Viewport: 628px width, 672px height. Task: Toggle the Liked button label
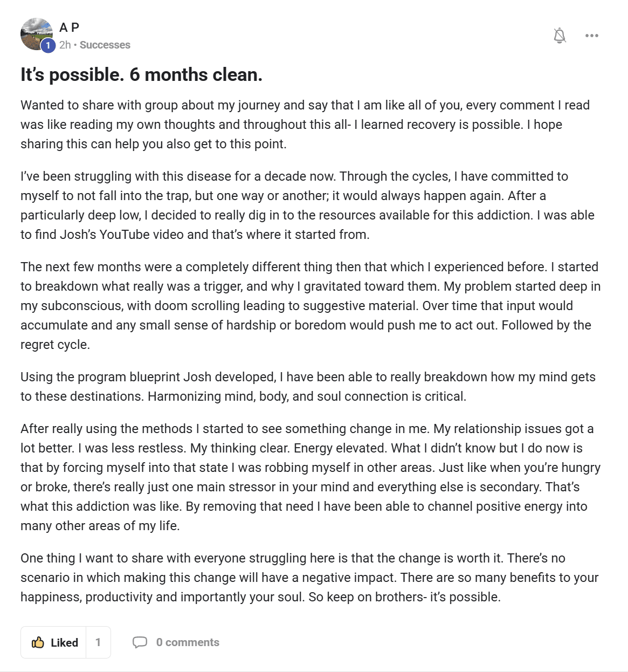(x=64, y=642)
